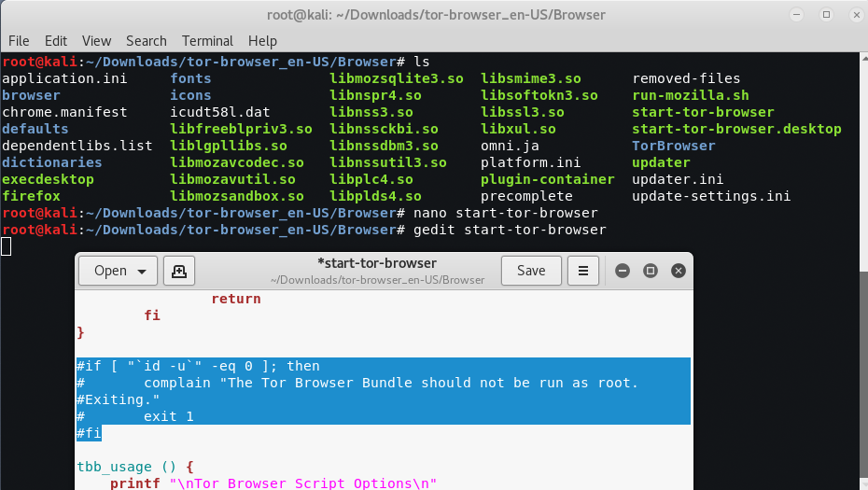Click the scroll-up arrow of terminal scrollbar
This screenshot has width=868, height=490.
(863, 57)
